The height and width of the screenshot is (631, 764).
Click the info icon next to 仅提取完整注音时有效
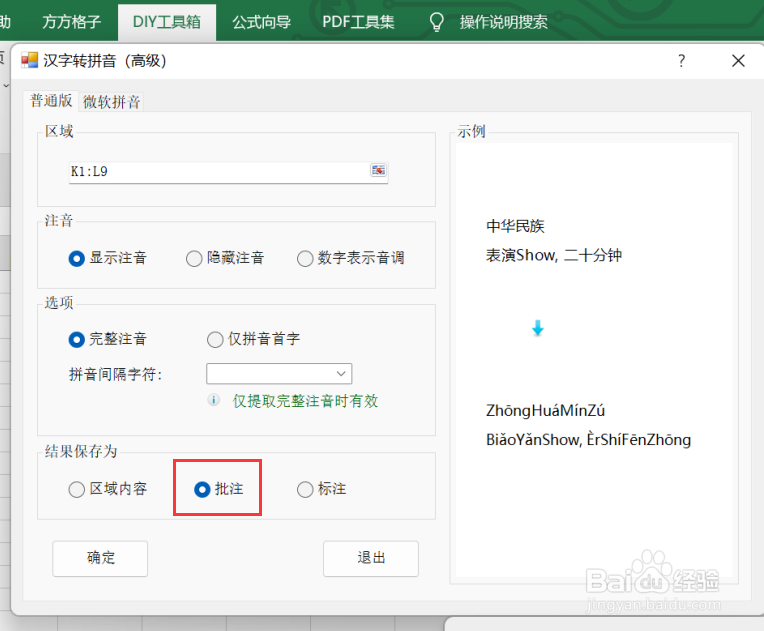pos(213,400)
